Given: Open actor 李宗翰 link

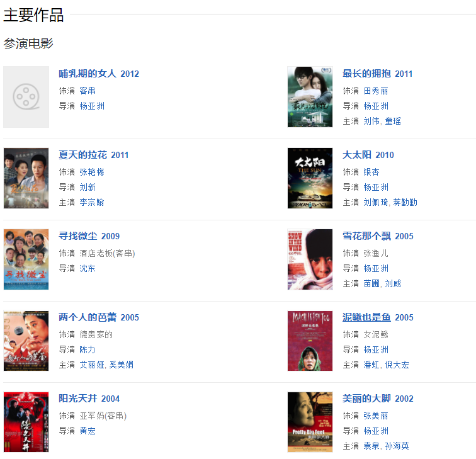Looking at the screenshot, I should coord(92,202).
